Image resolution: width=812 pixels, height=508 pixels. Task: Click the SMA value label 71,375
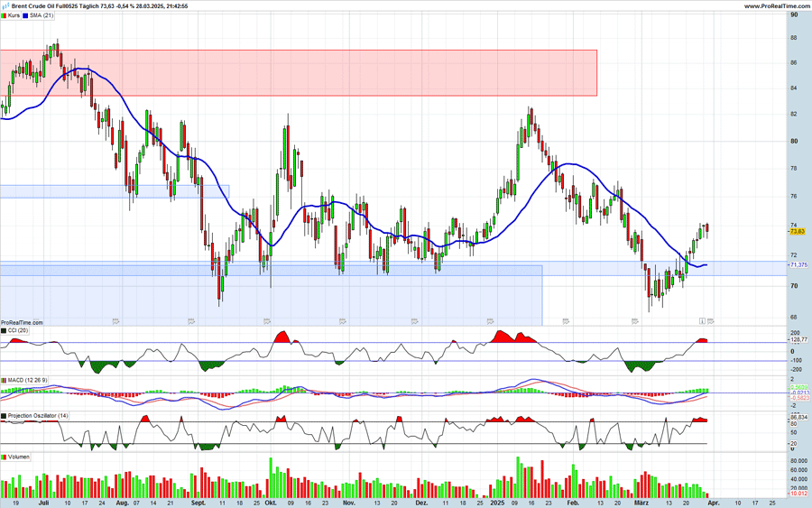coord(798,265)
